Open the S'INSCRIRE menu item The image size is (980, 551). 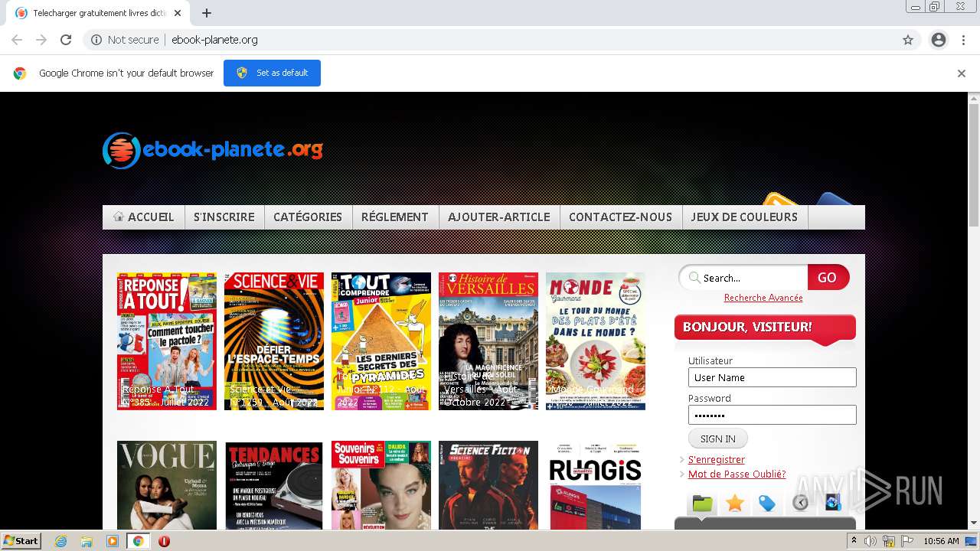point(224,217)
